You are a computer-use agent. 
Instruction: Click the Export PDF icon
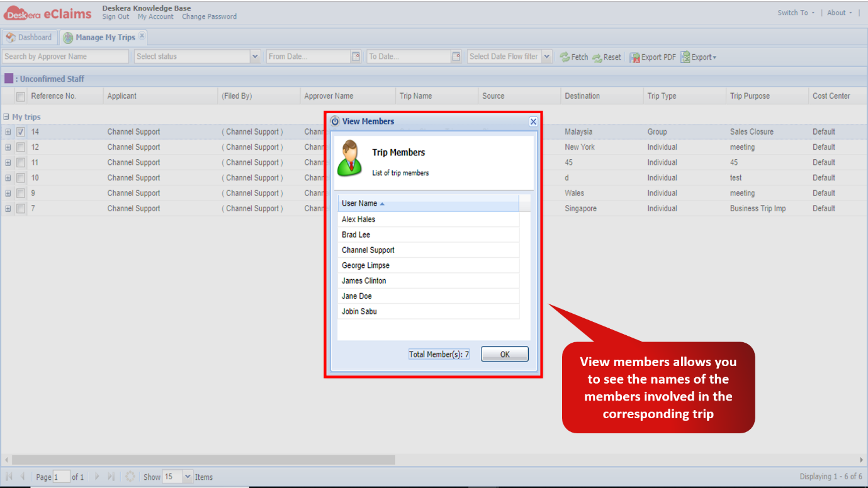635,57
